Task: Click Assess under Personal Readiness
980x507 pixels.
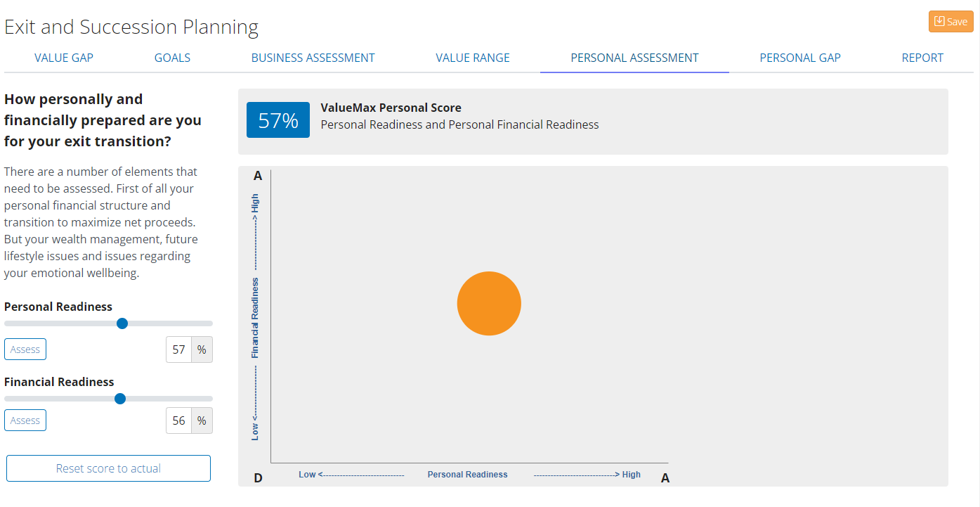Action: tap(25, 349)
